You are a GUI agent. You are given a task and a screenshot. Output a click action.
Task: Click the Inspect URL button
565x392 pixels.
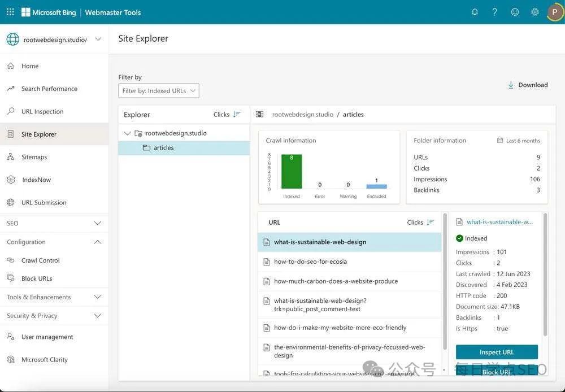497,352
